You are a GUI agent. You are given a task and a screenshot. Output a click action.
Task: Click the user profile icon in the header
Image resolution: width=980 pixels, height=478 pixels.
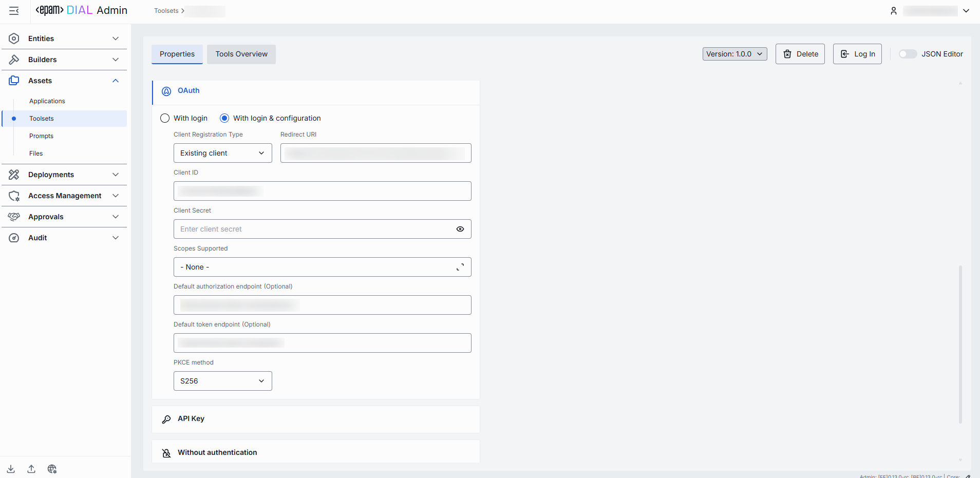[893, 11]
